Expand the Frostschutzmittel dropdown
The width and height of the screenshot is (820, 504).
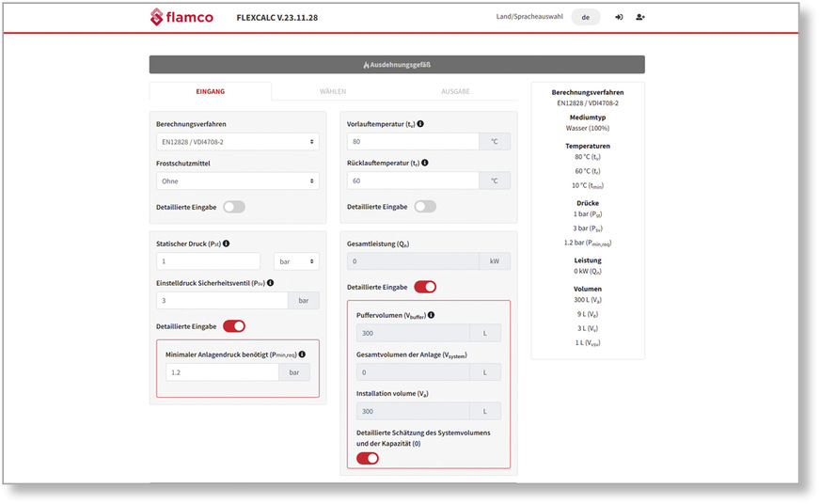(237, 181)
